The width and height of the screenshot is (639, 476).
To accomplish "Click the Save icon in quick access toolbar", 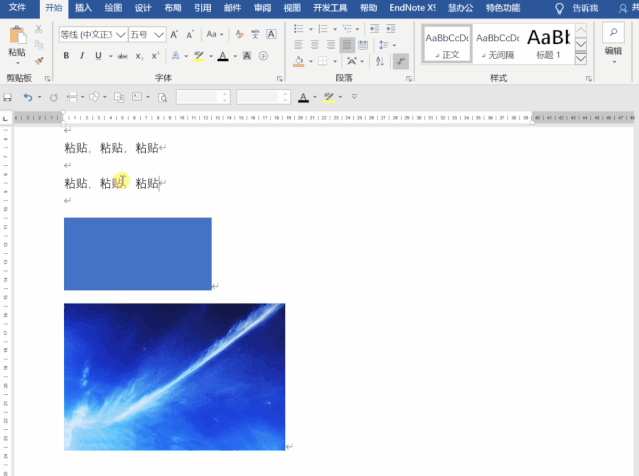I will [x=8, y=97].
